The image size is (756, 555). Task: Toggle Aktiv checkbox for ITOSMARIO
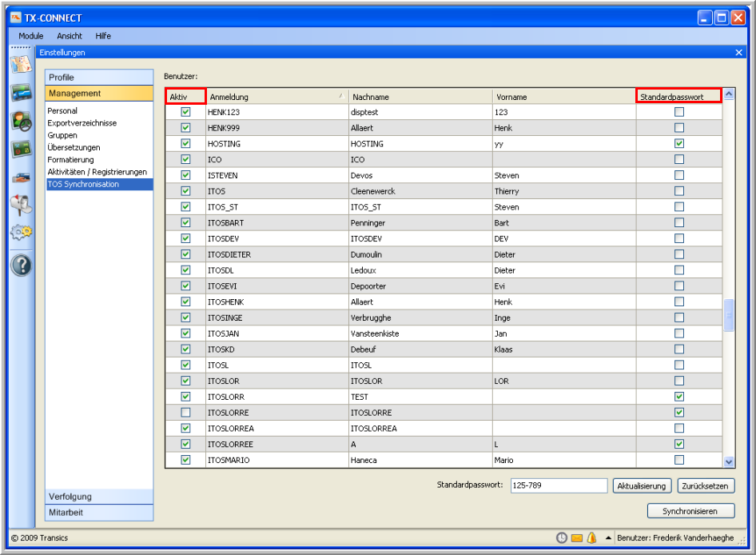pos(185,460)
